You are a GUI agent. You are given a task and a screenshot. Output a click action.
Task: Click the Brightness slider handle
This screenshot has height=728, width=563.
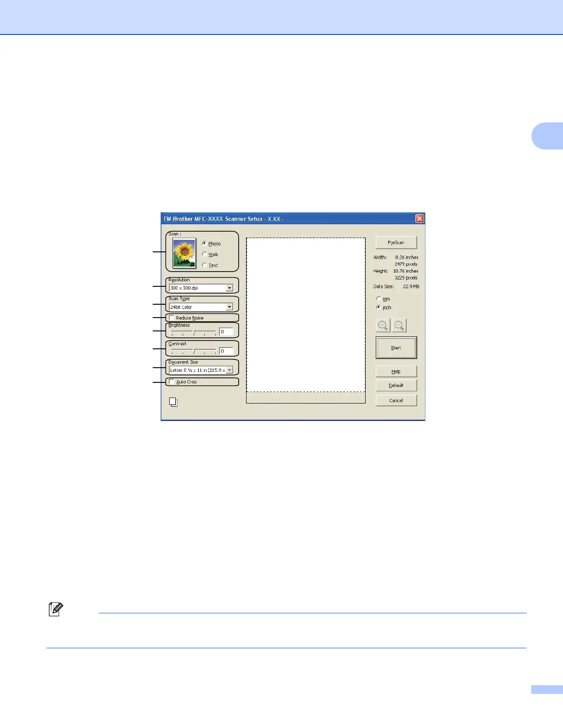coord(194,331)
